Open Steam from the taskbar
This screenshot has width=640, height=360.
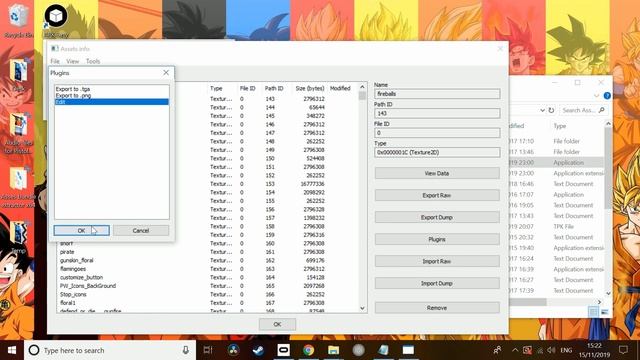tap(258, 350)
